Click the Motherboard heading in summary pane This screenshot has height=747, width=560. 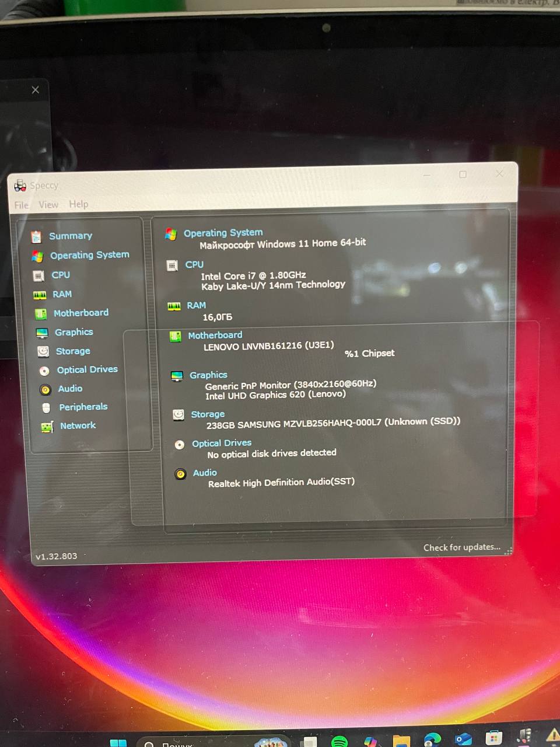coord(215,335)
